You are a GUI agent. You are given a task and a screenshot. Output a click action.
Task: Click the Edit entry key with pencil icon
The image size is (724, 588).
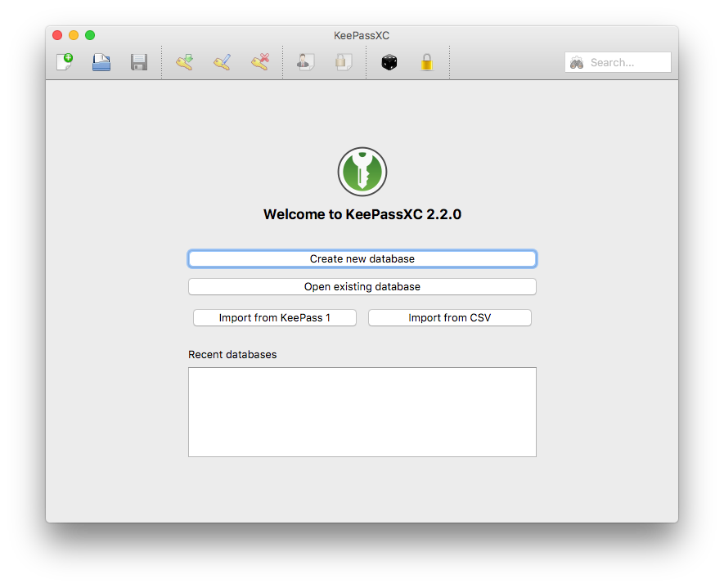pyautogui.click(x=222, y=62)
